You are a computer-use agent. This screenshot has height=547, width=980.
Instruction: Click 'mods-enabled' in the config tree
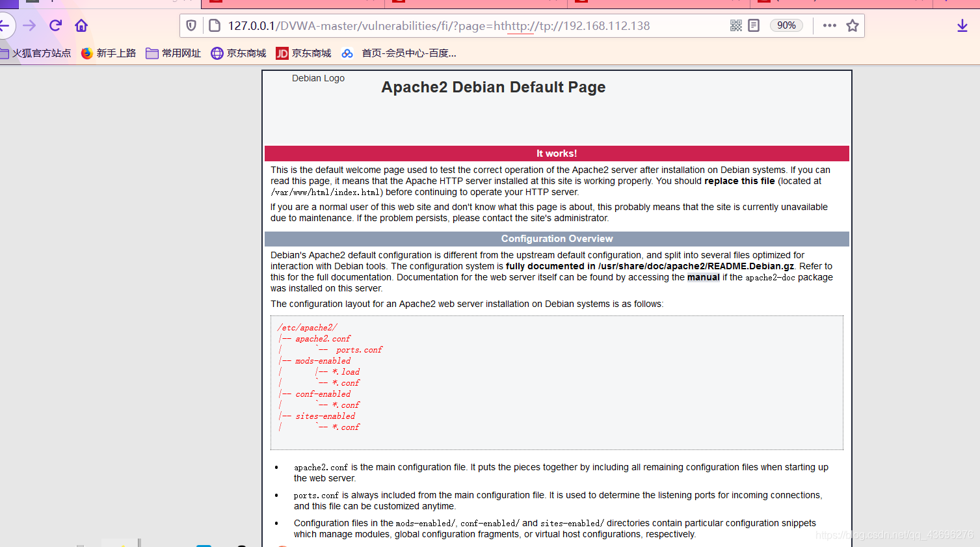[x=323, y=361]
